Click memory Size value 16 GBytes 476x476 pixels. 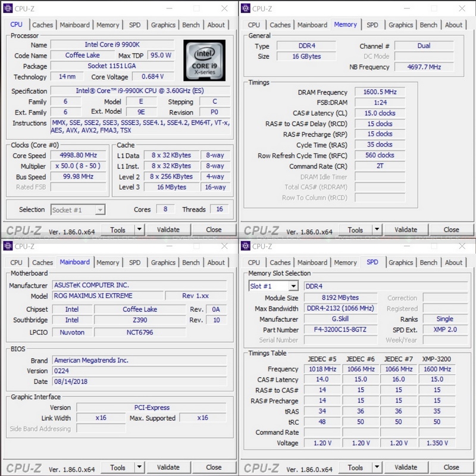click(x=306, y=57)
